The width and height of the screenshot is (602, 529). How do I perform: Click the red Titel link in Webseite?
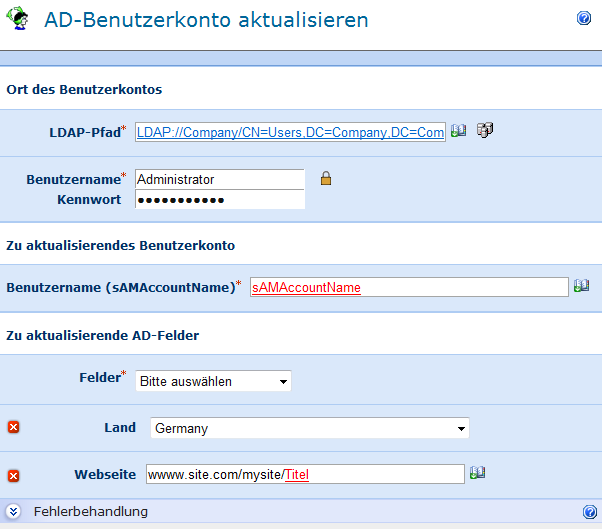pos(297,474)
